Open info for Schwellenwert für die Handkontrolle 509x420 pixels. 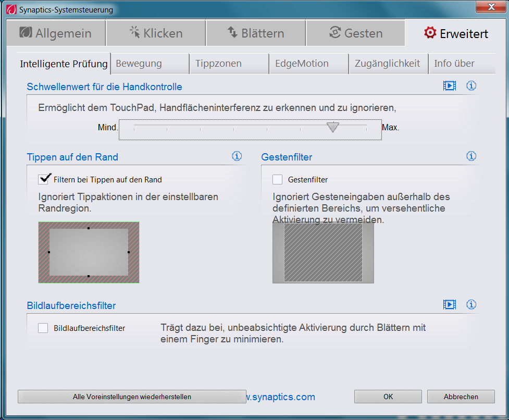tap(471, 85)
